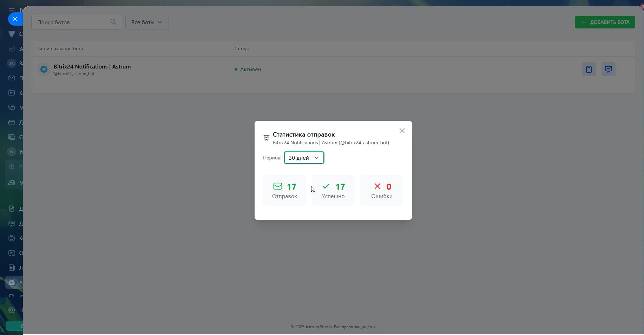Open the chat bubbles icon in the sidebar
The width and height of the screenshot is (644, 335).
pos(12,107)
